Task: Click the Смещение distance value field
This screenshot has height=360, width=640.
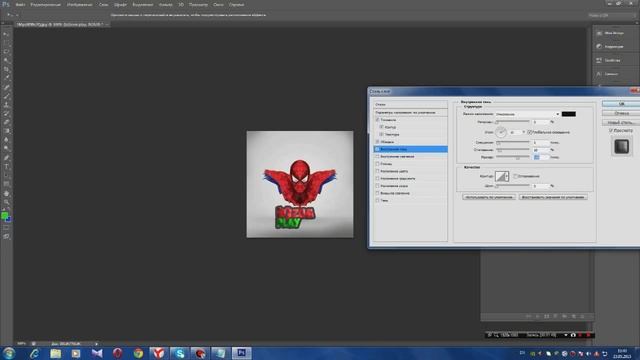Action: 541,142
